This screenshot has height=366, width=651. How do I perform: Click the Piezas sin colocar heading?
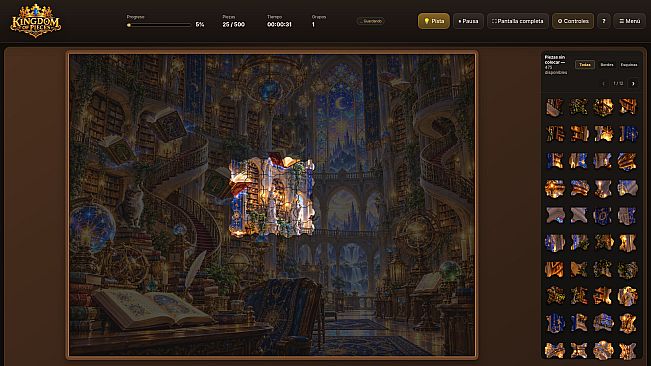point(555,60)
